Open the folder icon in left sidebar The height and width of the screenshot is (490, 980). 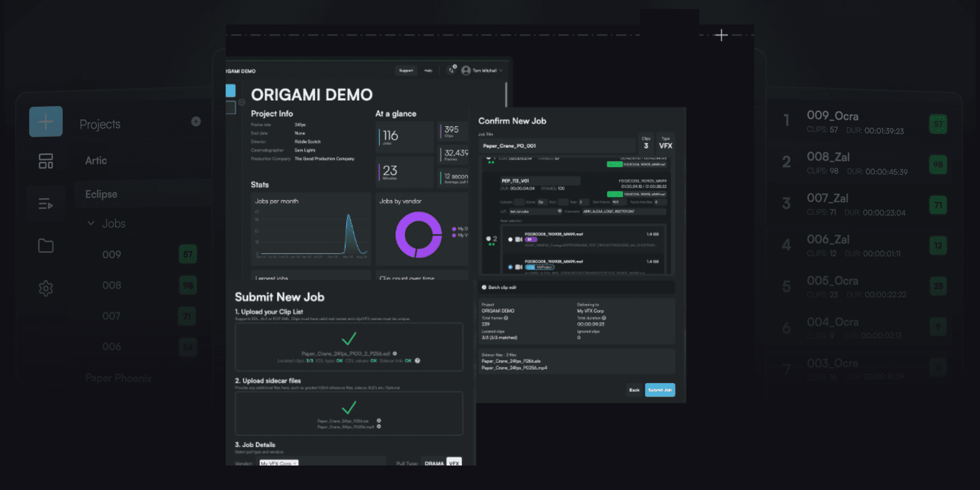pyautogui.click(x=46, y=245)
